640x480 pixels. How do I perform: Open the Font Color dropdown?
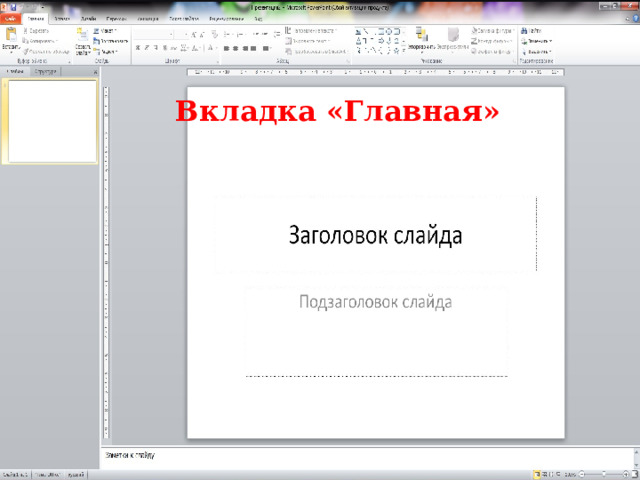coord(211,48)
